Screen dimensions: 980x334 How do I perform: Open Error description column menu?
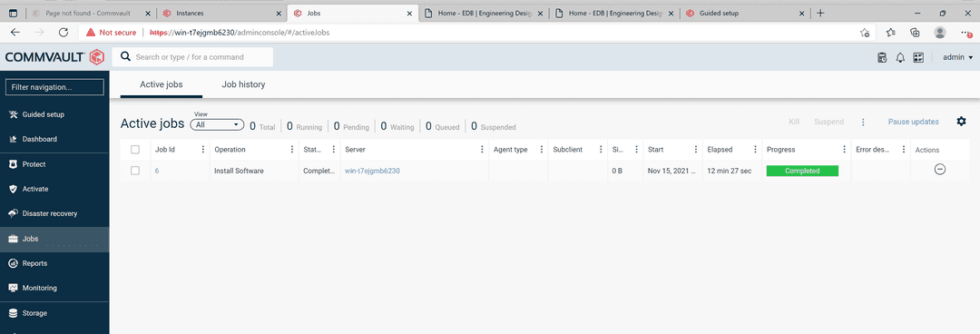point(904,150)
